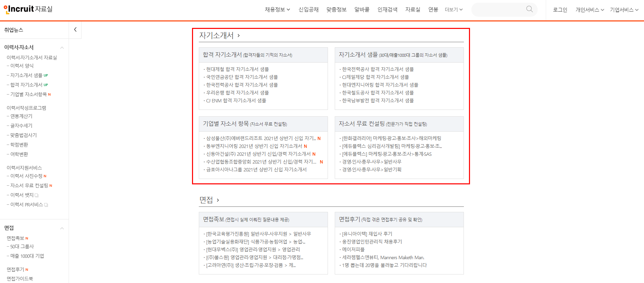
Task: Open 취업뉴스 in the sidebar
Action: (14, 30)
